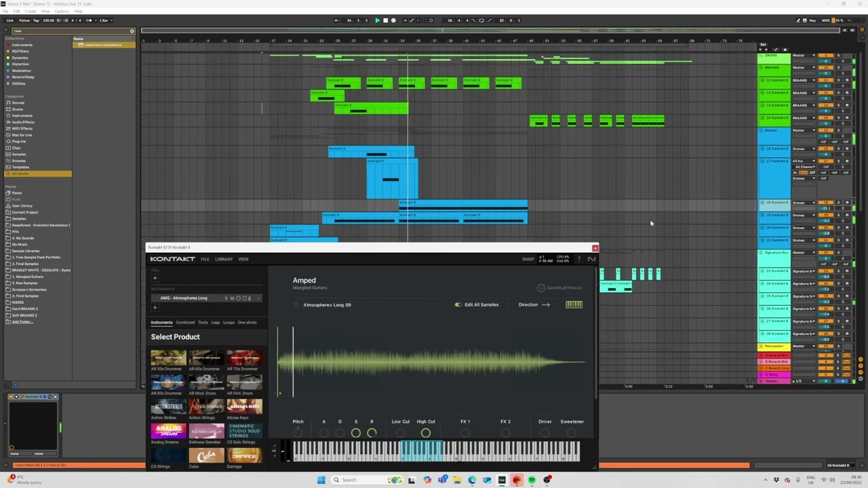This screenshot has height=488, width=868.
Task: Select Reverb/Delay collection
Action: (x=23, y=77)
